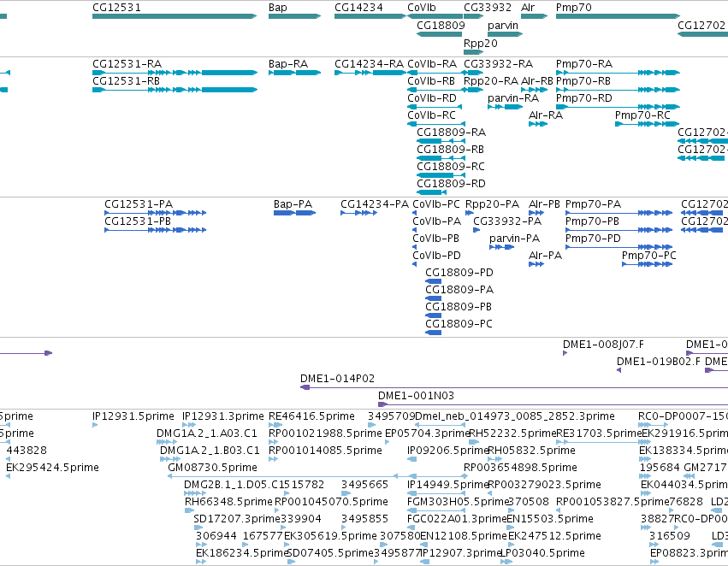Select protein Pmp70-PA

point(619,213)
